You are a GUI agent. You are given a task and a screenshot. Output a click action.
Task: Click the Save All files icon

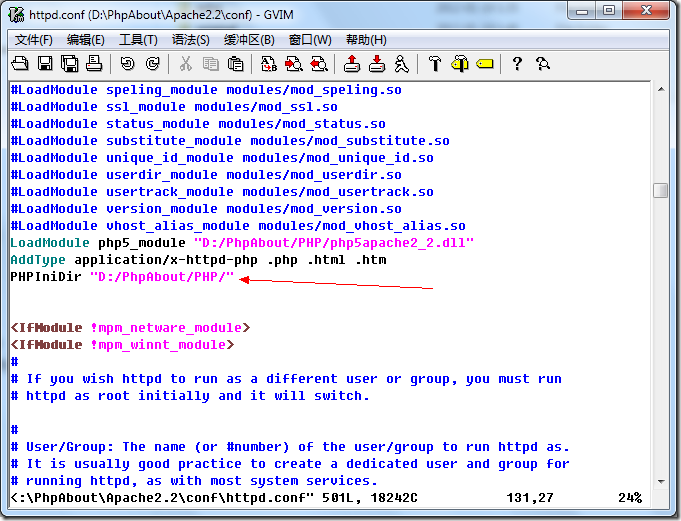[69, 64]
